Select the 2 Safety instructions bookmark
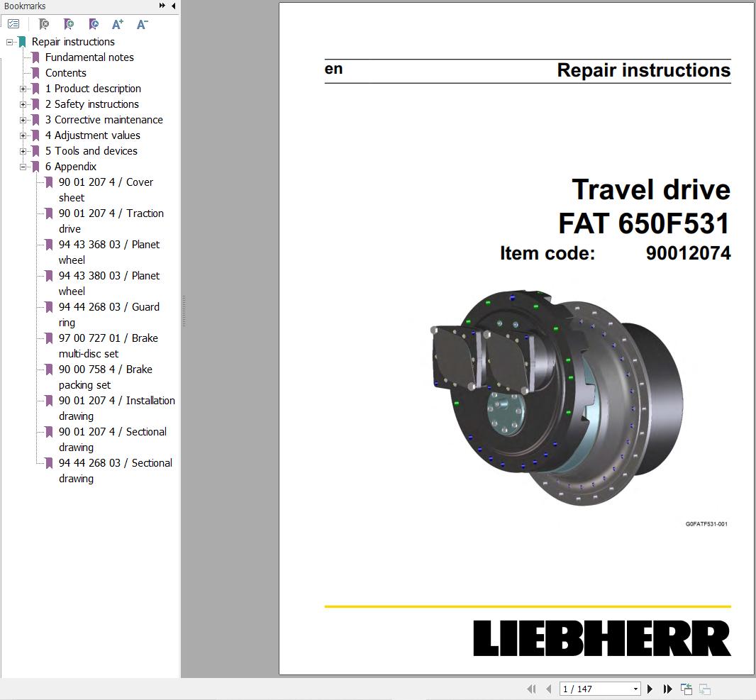The image size is (756, 700). point(91,104)
